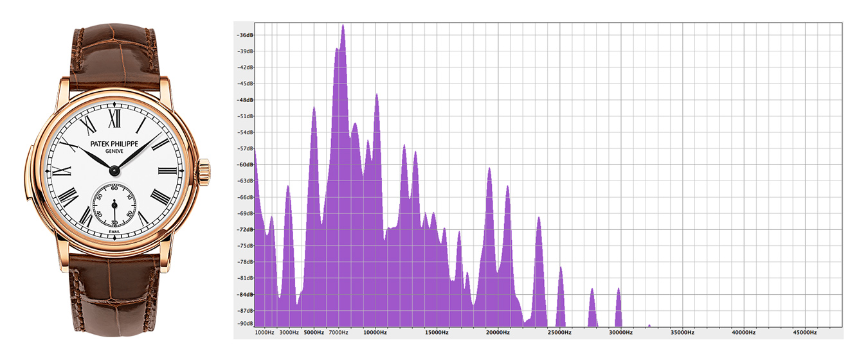Click the 3000Hz frequency label
This screenshot has height=361, width=868.
click(x=289, y=333)
